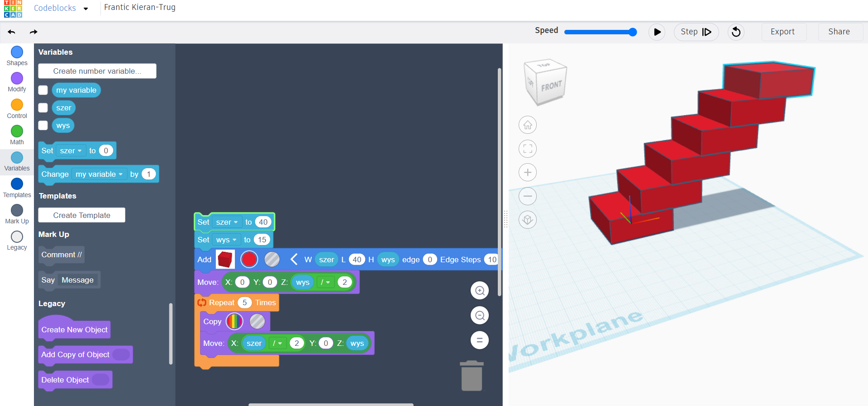Zoom in on the code workspace
The height and width of the screenshot is (406, 868).
tap(480, 290)
